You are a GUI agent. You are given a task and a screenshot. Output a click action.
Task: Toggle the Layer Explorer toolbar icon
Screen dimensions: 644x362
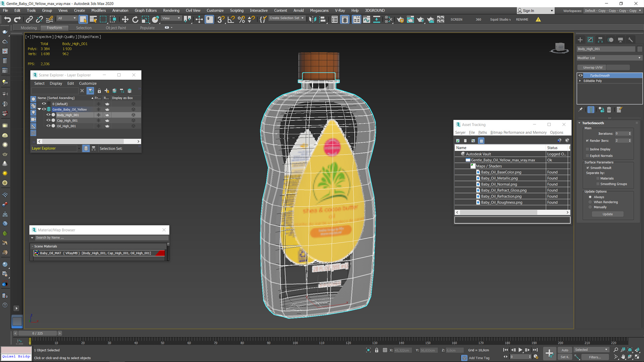tap(345, 19)
